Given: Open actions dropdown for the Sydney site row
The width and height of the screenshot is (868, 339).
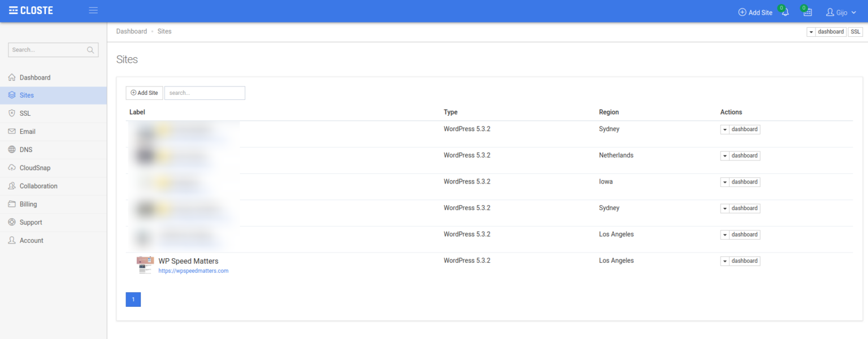Looking at the screenshot, I should (725, 129).
